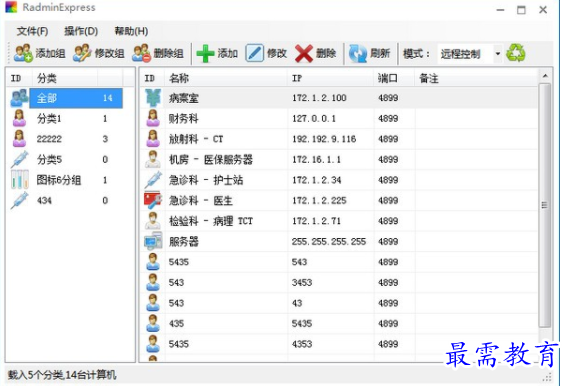Click the nurse icon of 财务科 row
Screen dimensions: 567x386
(x=153, y=118)
